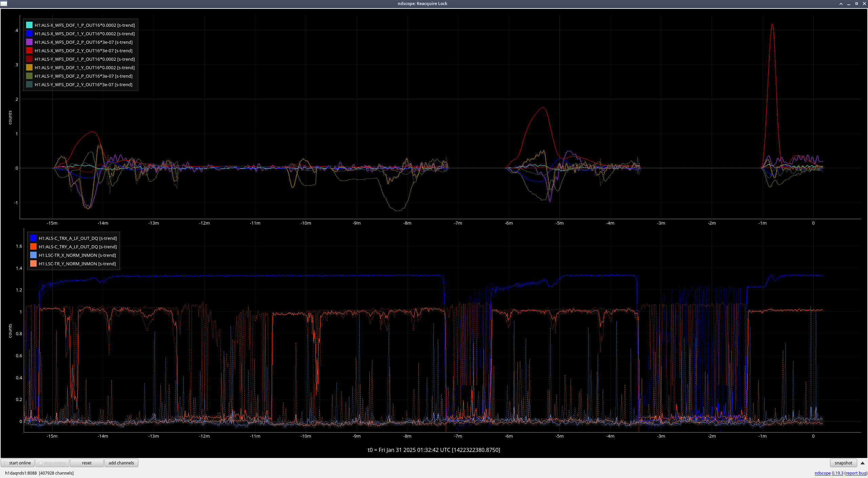This screenshot has height=478, width=868.
Task: Click the start online button
Action: pyautogui.click(x=18, y=463)
